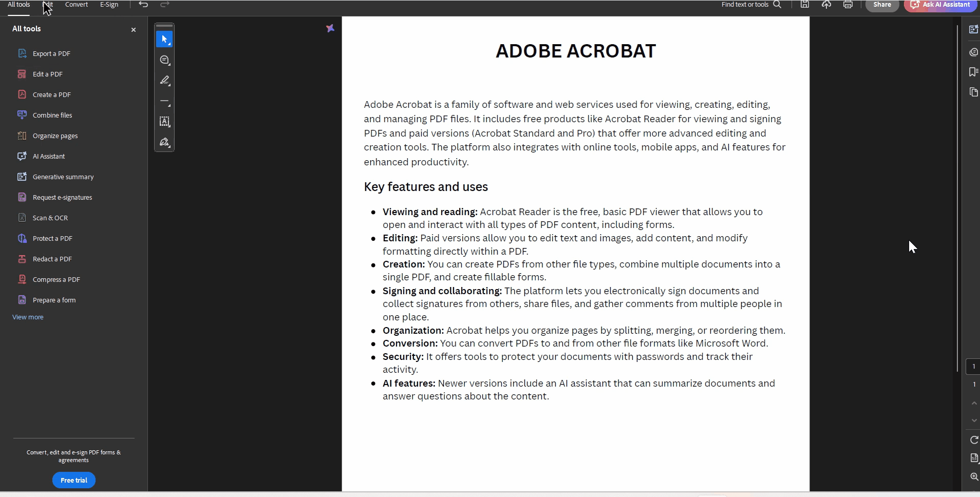Image resolution: width=980 pixels, height=497 pixels.
Task: Start the Free trial
Action: point(74,480)
